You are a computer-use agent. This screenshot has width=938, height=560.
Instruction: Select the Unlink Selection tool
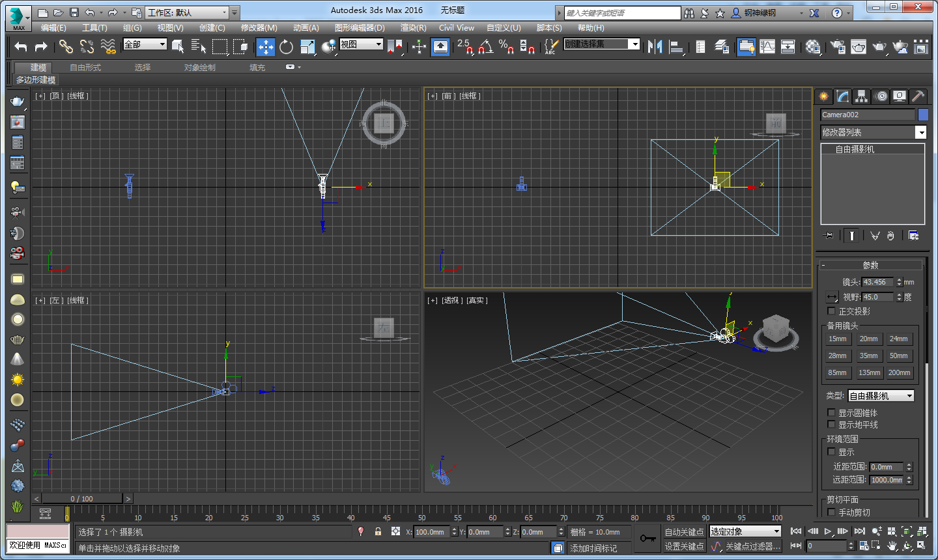tap(87, 46)
